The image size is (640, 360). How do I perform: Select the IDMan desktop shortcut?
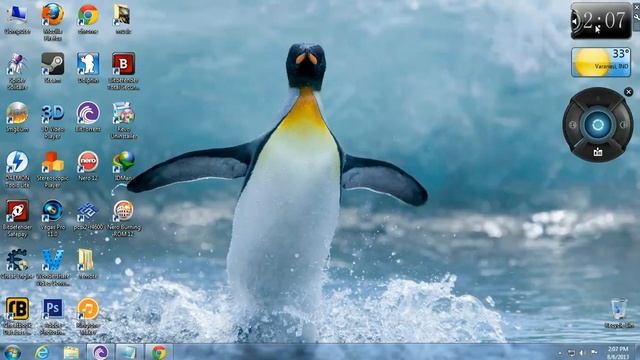tap(123, 166)
